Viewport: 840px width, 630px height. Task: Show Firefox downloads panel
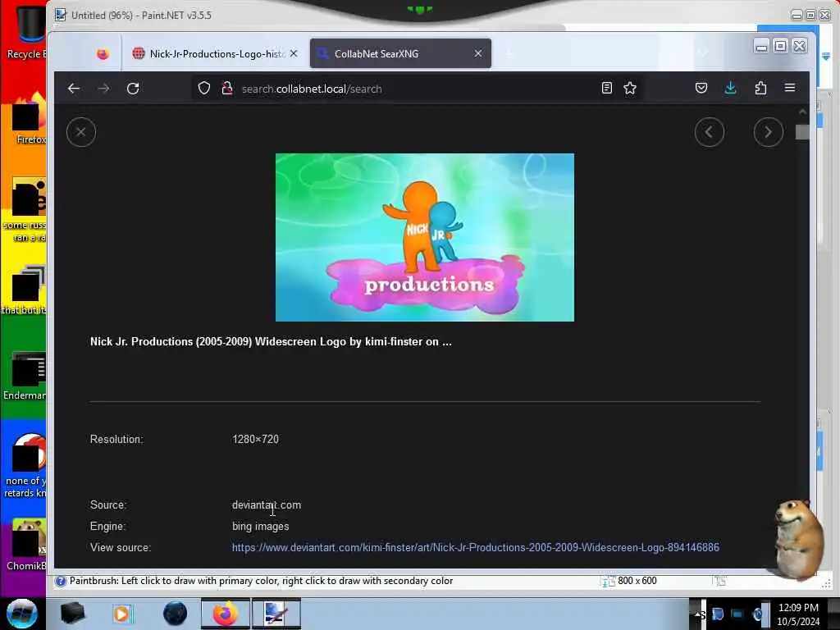pyautogui.click(x=730, y=88)
